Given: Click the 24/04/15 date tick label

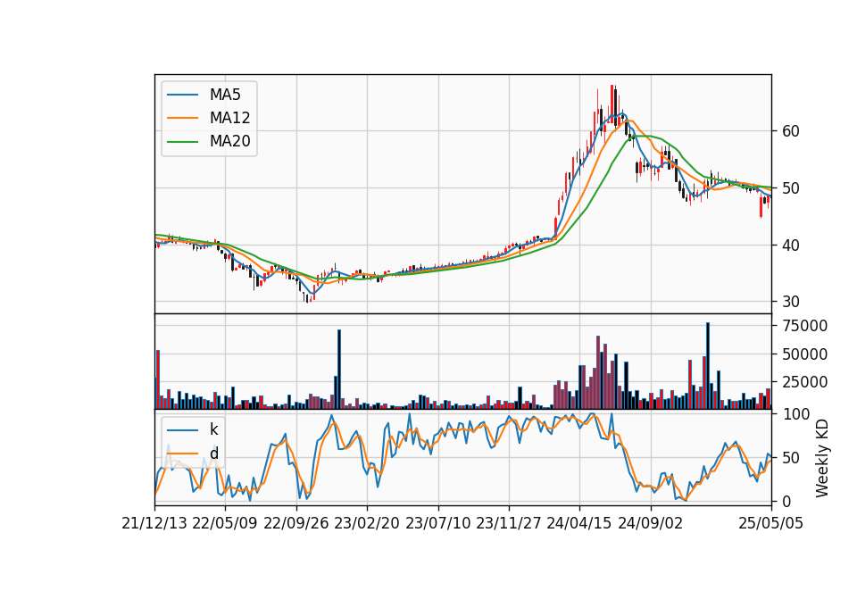Looking at the screenshot, I should [x=579, y=523].
